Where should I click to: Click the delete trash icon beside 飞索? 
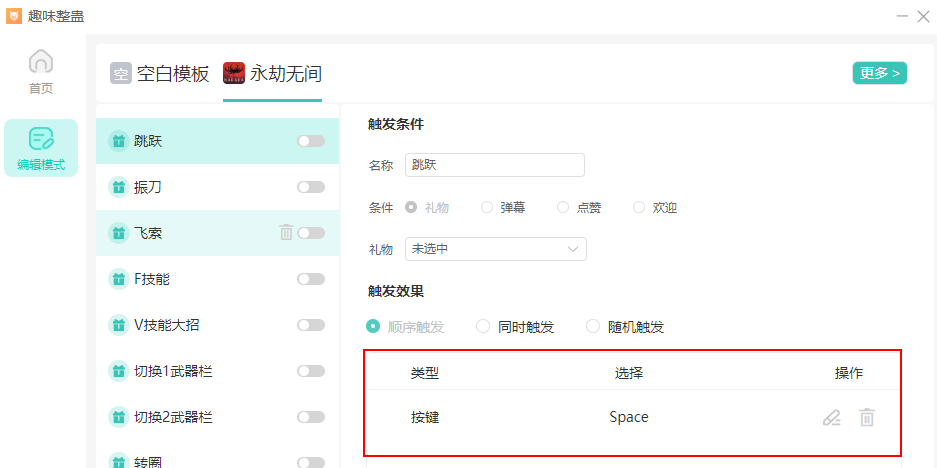coord(286,233)
